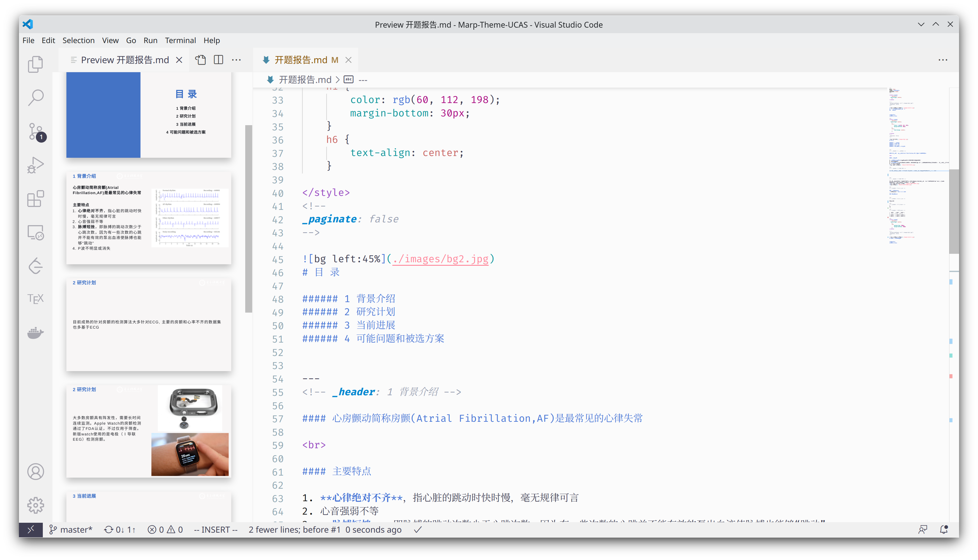Click the sync changes 0↓ 1↑ button
This screenshot has height=560, width=978.
click(120, 530)
